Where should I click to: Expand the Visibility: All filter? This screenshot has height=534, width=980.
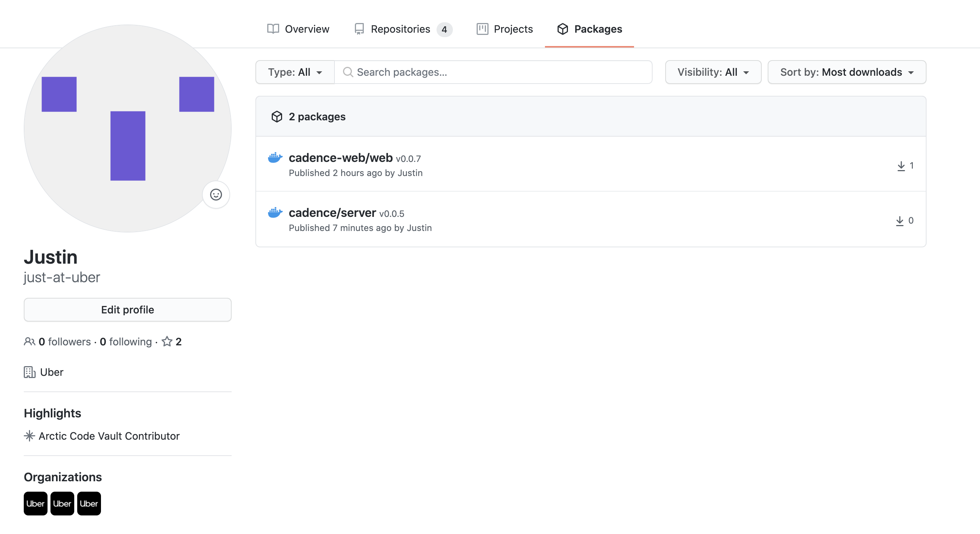click(x=713, y=72)
